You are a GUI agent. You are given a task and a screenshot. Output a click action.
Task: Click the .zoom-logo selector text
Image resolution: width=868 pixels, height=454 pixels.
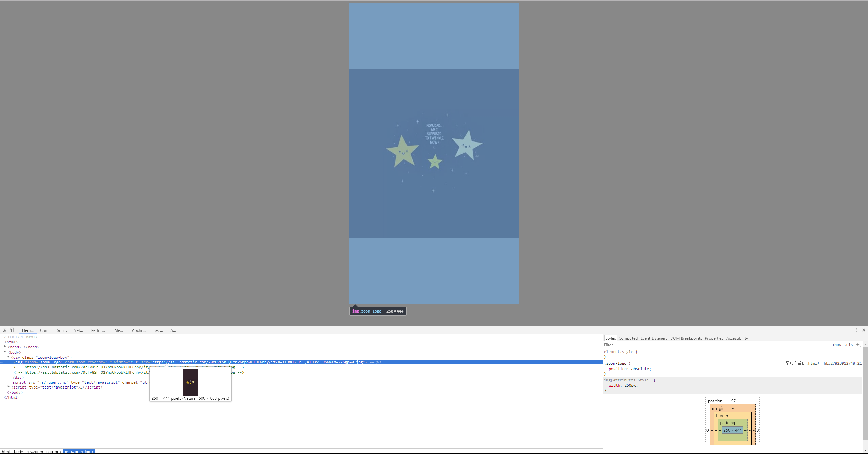[615, 363]
